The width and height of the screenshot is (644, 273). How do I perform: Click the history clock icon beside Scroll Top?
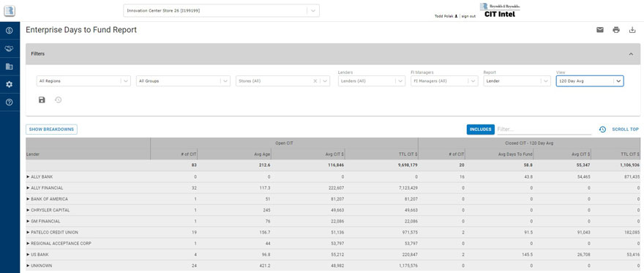[x=602, y=130]
